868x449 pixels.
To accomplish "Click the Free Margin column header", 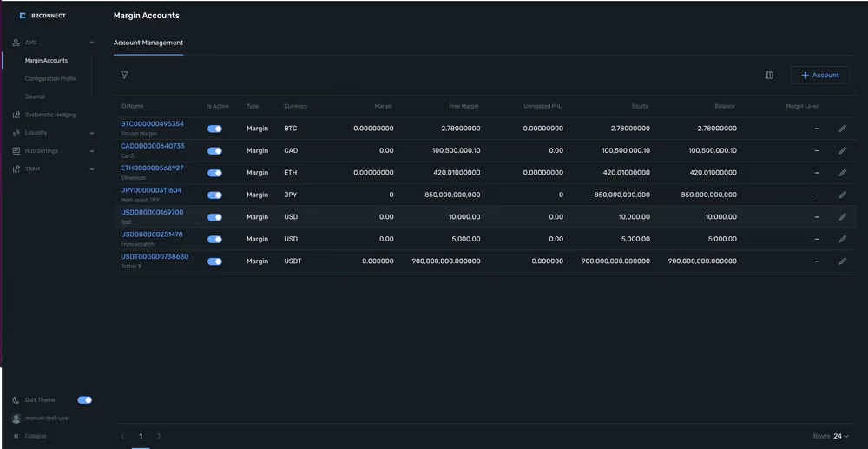I will coord(464,106).
